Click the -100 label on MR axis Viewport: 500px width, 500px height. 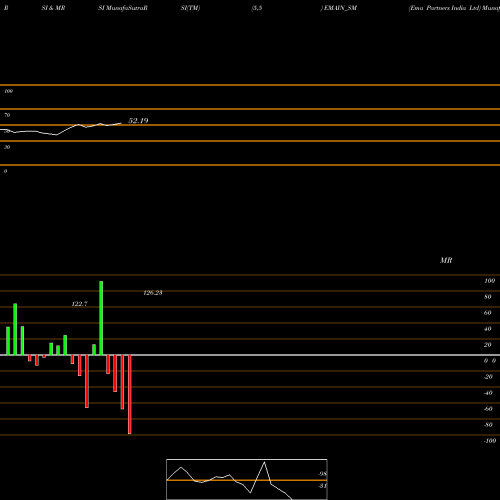(x=489, y=441)
